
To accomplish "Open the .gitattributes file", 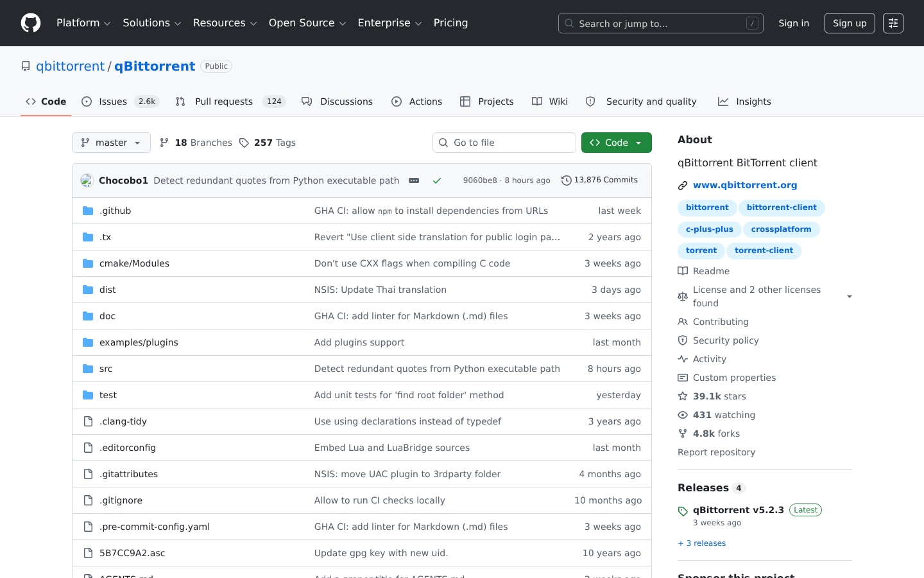I will pyautogui.click(x=128, y=474).
